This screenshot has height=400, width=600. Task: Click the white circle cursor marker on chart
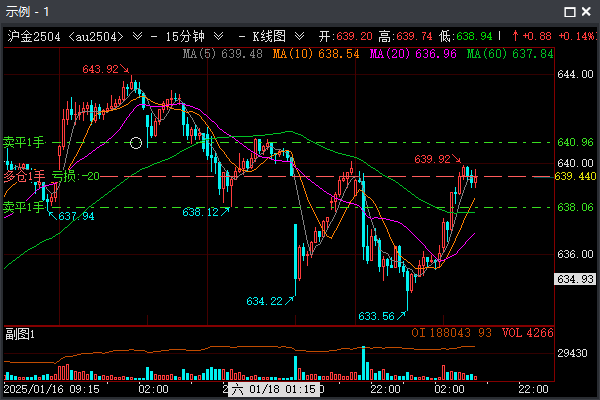(137, 143)
